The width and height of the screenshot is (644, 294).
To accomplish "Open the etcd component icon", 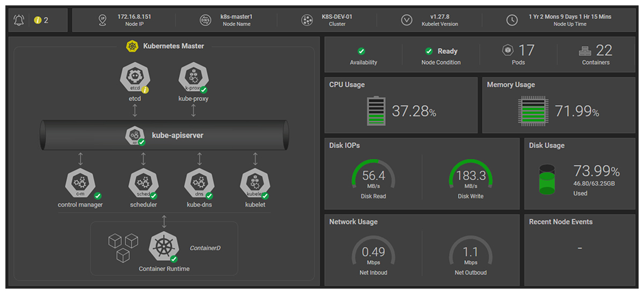I will (134, 77).
